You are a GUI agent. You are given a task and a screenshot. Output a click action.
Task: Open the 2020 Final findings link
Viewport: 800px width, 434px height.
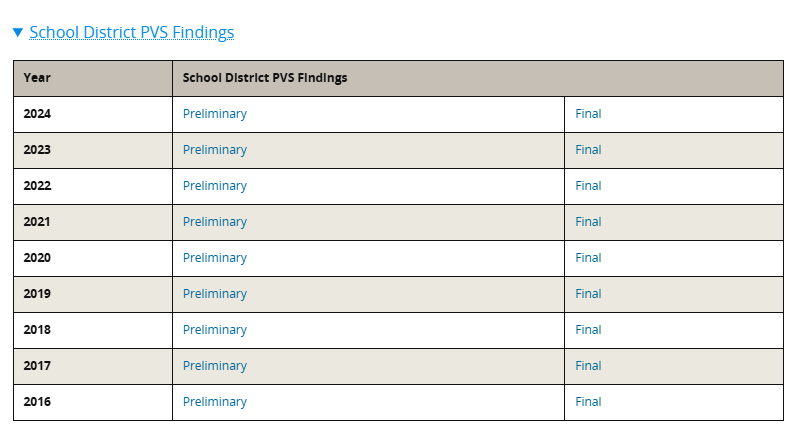click(x=588, y=258)
